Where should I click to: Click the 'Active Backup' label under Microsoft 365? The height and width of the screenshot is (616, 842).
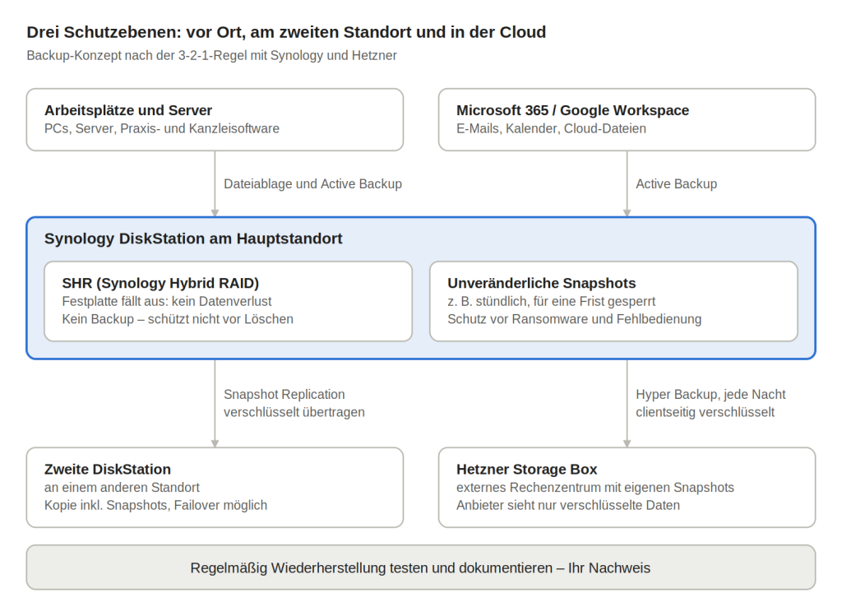(x=676, y=183)
